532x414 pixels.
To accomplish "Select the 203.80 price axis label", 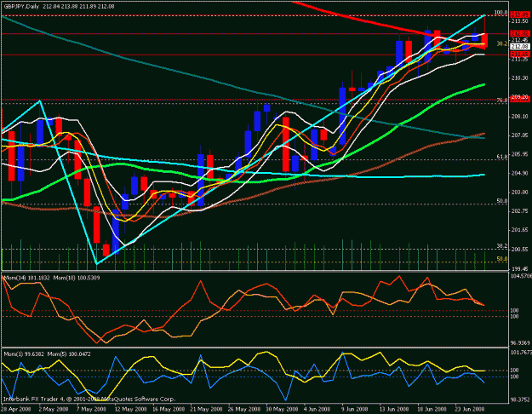I will [x=519, y=192].
